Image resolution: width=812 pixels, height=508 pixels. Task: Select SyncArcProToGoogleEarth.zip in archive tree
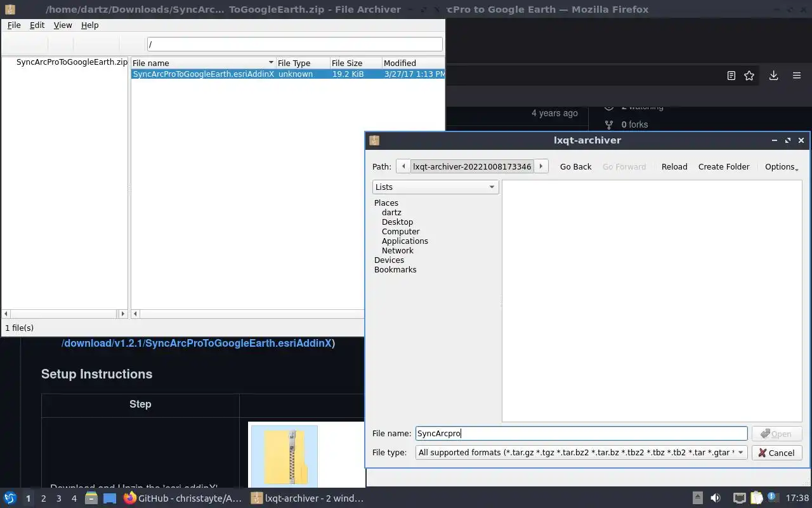[72, 62]
